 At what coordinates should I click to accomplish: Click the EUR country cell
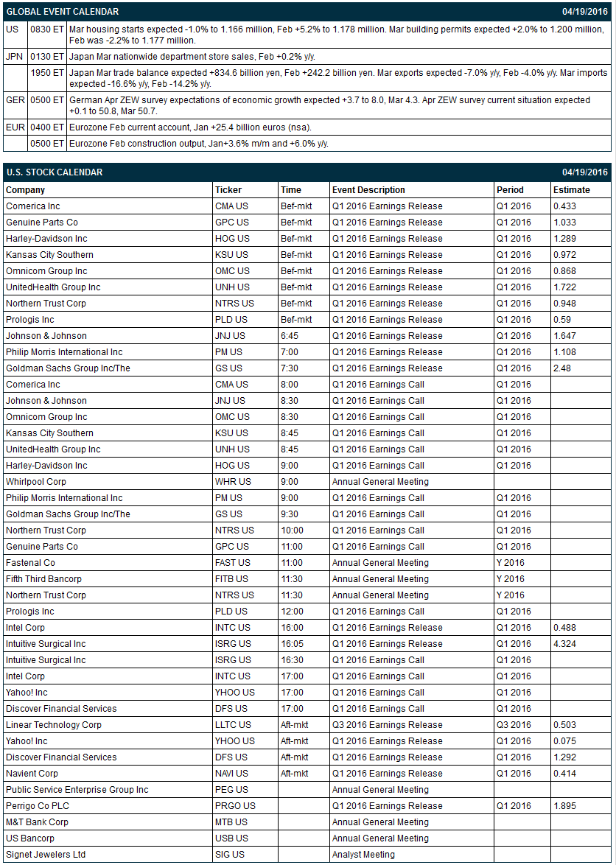coord(15,127)
